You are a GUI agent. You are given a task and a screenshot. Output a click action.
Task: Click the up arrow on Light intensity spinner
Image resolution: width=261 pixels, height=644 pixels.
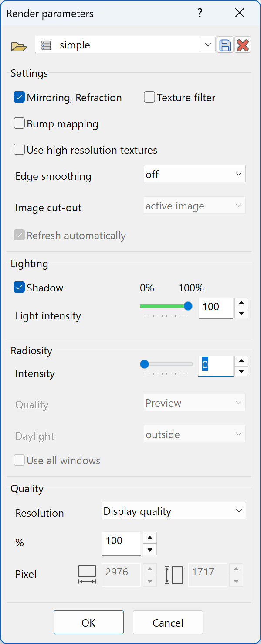[x=241, y=303]
